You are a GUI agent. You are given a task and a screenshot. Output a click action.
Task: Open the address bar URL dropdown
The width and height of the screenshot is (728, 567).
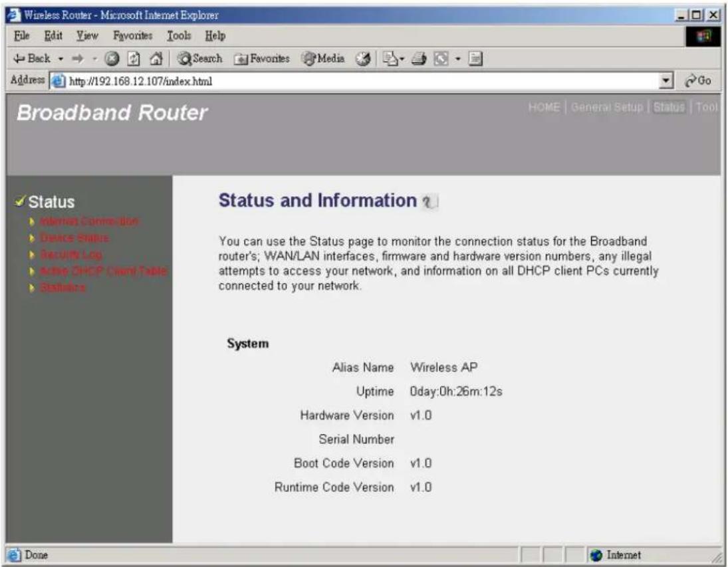666,81
